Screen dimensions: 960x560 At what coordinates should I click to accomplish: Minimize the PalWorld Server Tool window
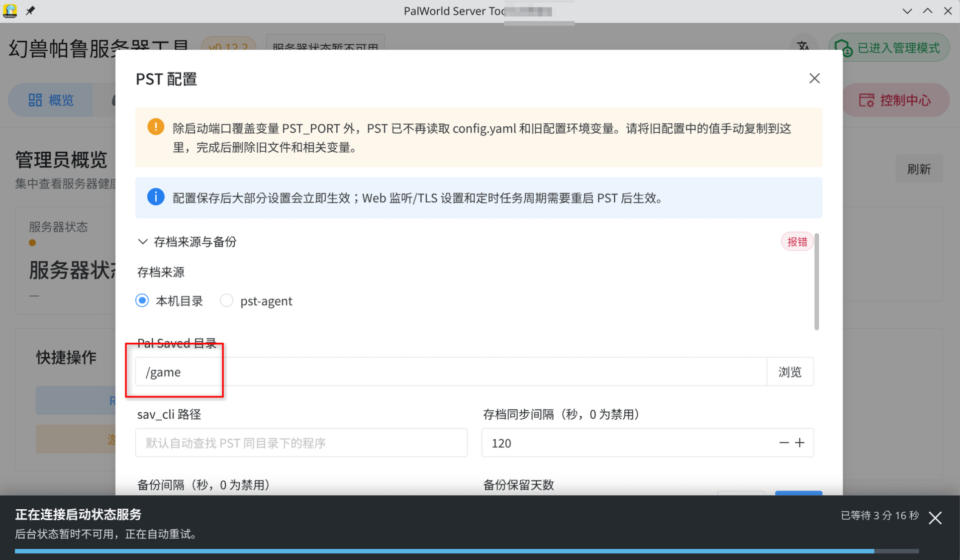click(907, 11)
